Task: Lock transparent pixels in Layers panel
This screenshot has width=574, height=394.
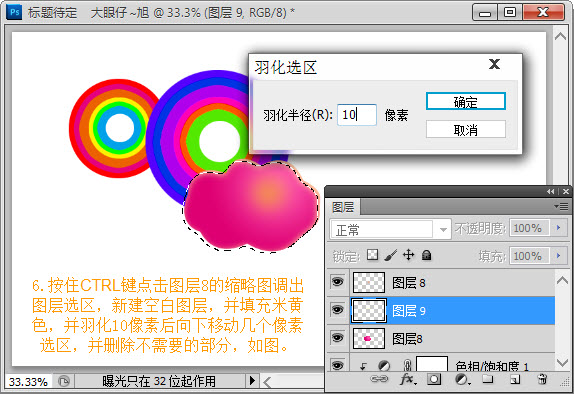Action: [x=372, y=254]
